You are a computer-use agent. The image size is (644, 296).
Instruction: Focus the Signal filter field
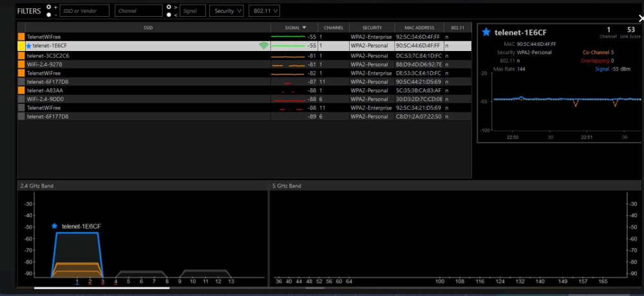193,11
